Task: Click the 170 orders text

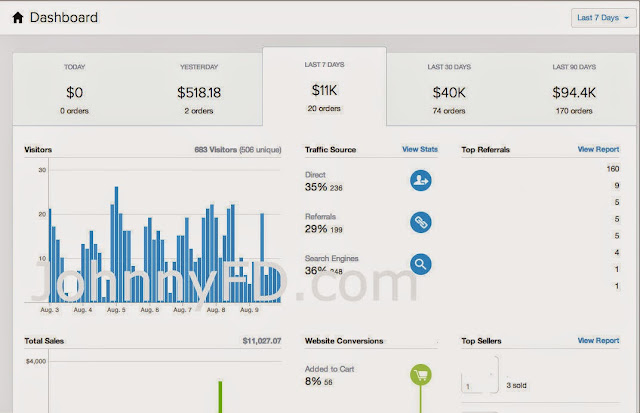Action: 574,111
